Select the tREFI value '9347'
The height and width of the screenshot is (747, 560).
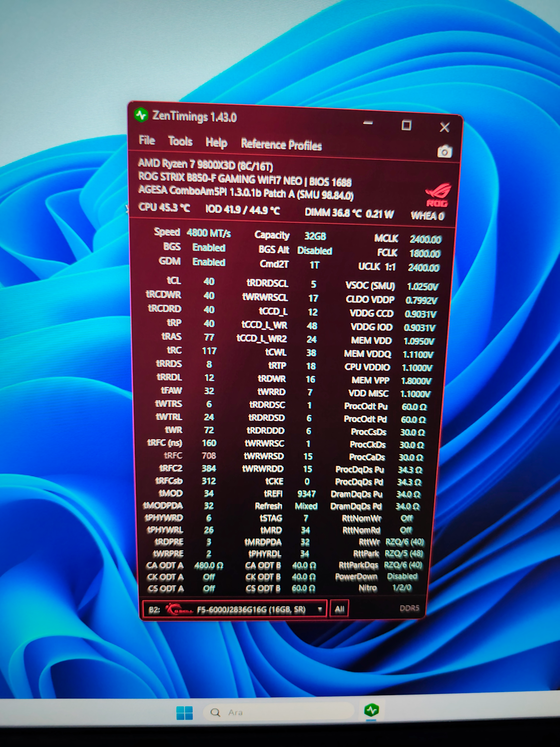click(306, 494)
